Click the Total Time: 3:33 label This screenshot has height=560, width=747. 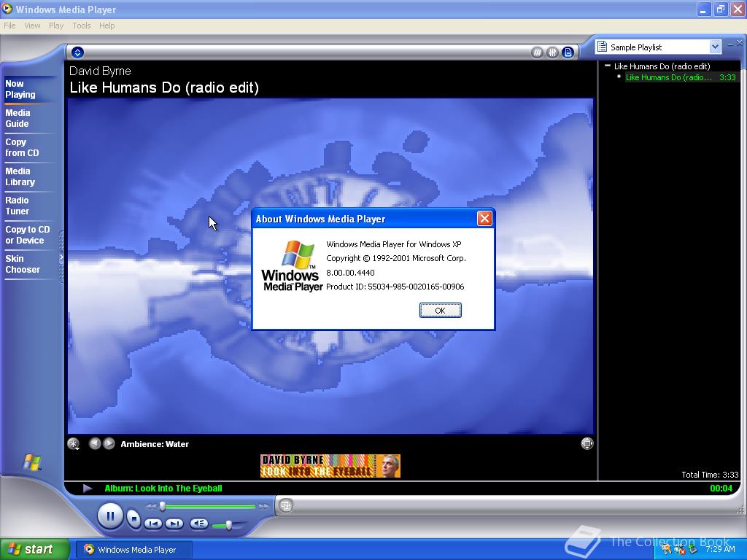click(710, 474)
